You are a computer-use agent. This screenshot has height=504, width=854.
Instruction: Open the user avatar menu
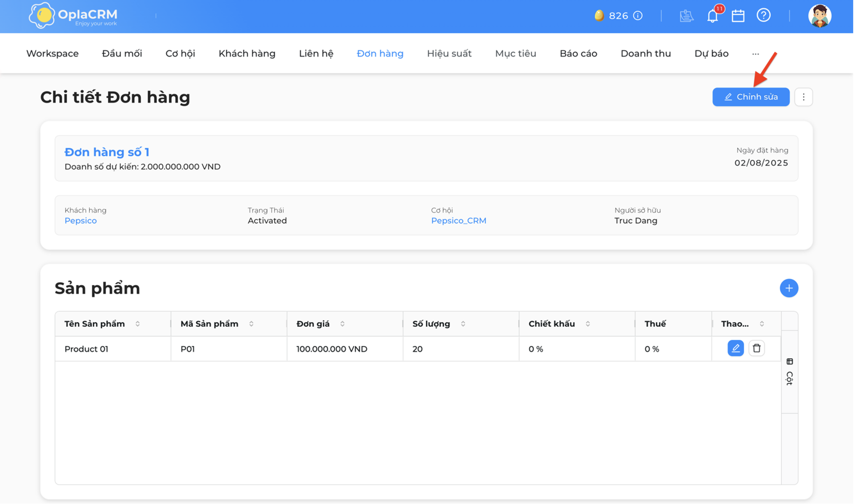pyautogui.click(x=819, y=16)
